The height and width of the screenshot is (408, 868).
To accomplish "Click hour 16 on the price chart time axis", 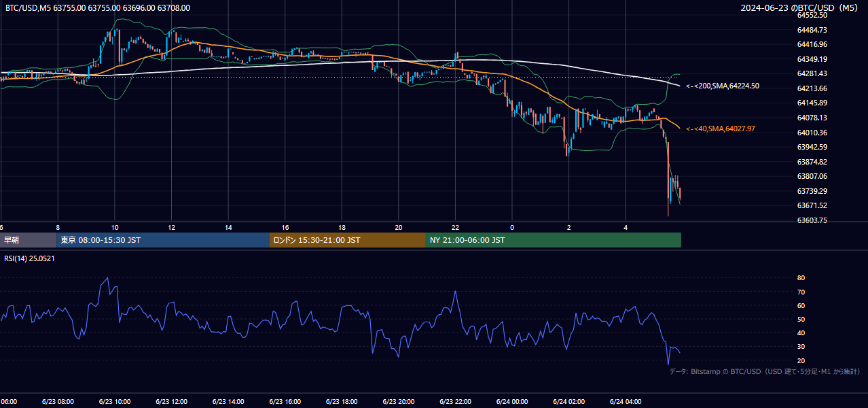I will 285,227.
